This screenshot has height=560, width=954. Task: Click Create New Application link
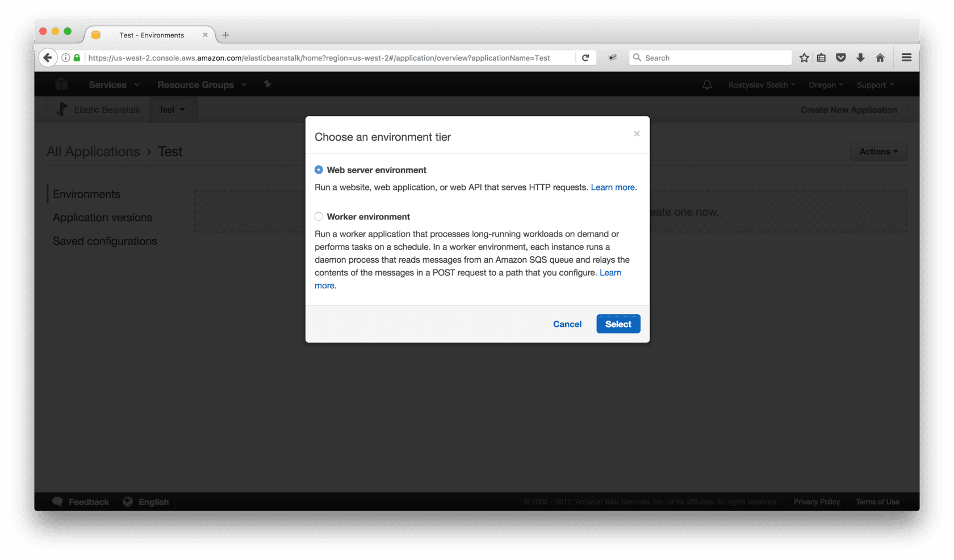848,110
